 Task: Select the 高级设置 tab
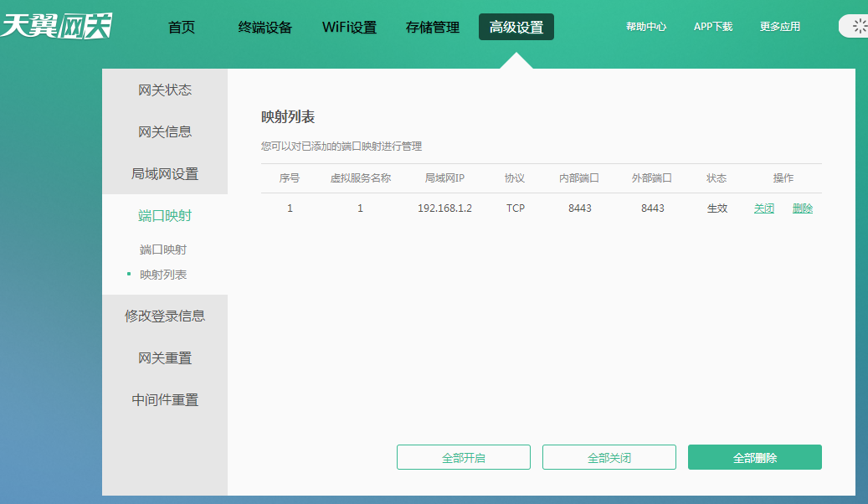516,27
